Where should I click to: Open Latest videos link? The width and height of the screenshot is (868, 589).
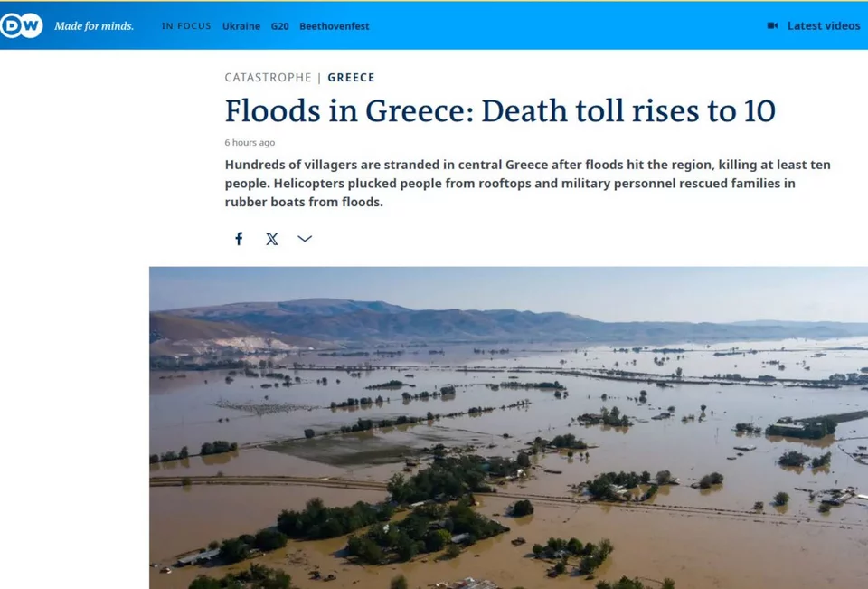point(824,25)
